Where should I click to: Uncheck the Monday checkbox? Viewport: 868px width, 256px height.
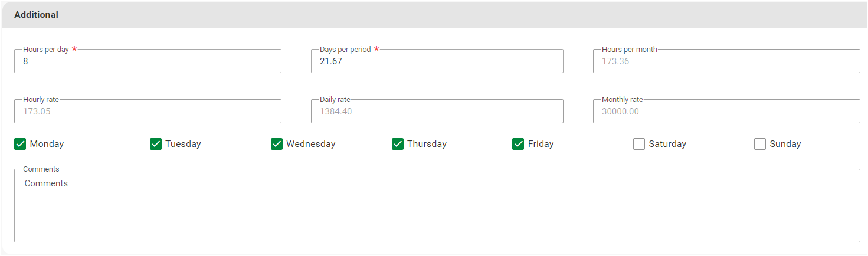[x=20, y=144]
